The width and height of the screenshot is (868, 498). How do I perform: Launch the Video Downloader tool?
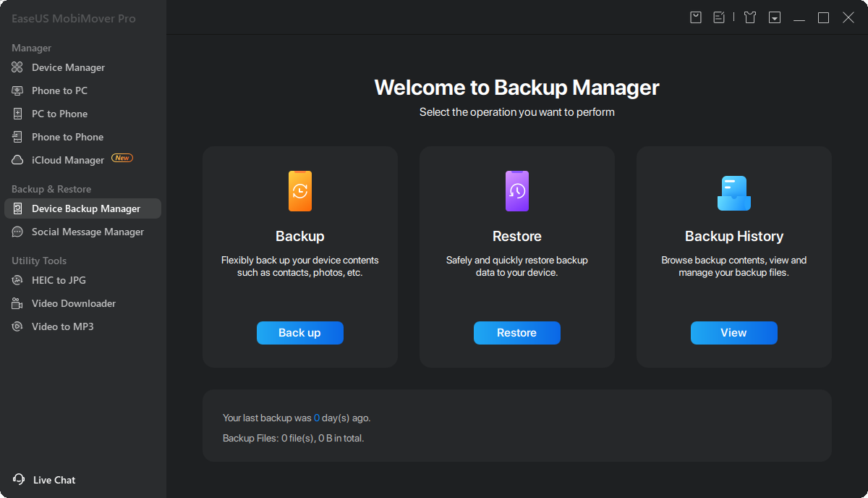click(x=74, y=303)
